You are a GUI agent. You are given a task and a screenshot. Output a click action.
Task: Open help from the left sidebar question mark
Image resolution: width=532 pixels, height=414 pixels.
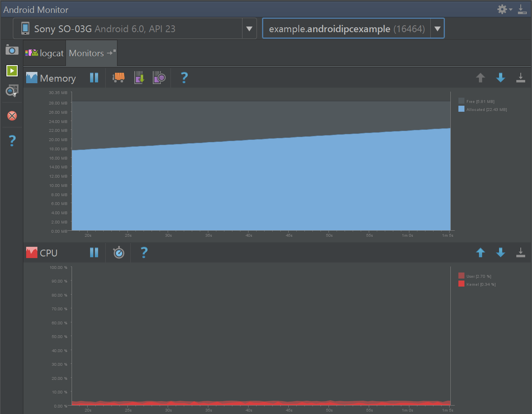point(12,140)
